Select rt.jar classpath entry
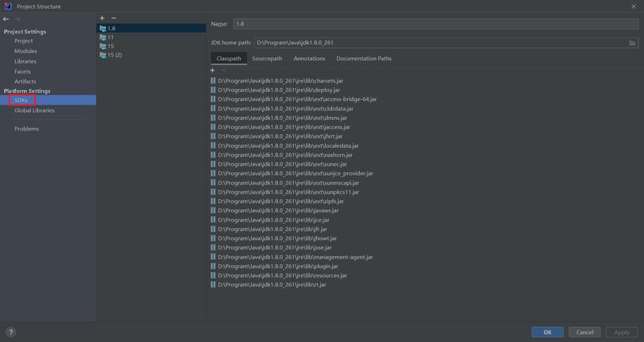The height and width of the screenshot is (342, 644). 268,285
